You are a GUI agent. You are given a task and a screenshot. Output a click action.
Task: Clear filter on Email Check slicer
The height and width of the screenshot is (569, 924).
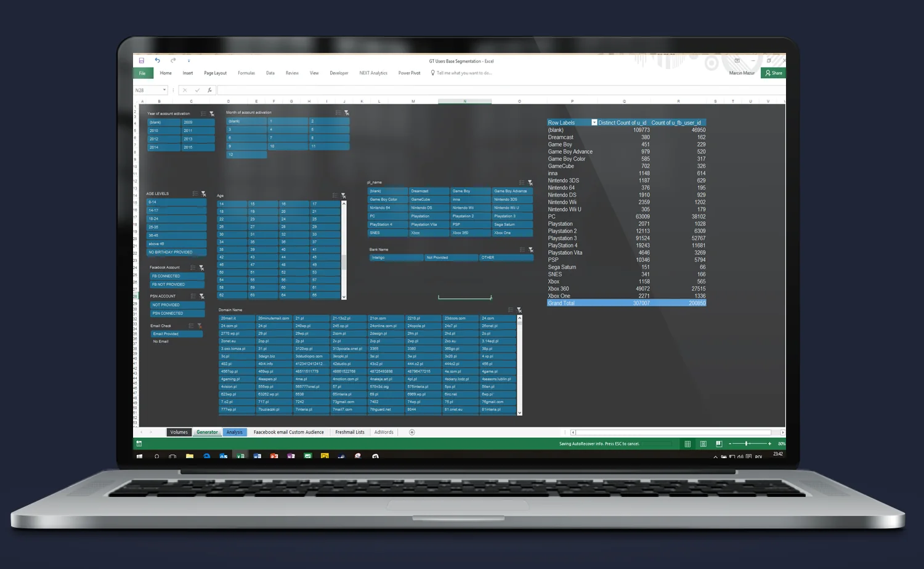pyautogui.click(x=200, y=326)
